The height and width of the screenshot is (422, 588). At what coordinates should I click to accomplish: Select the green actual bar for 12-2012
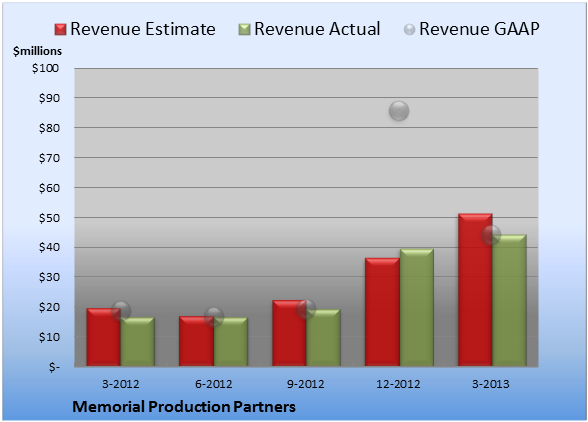coord(417,307)
